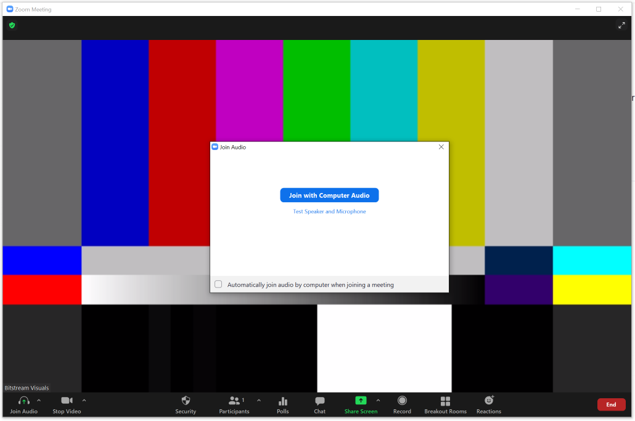Expand the arrow next to Participants
This screenshot has width=635, height=421.
tap(259, 400)
